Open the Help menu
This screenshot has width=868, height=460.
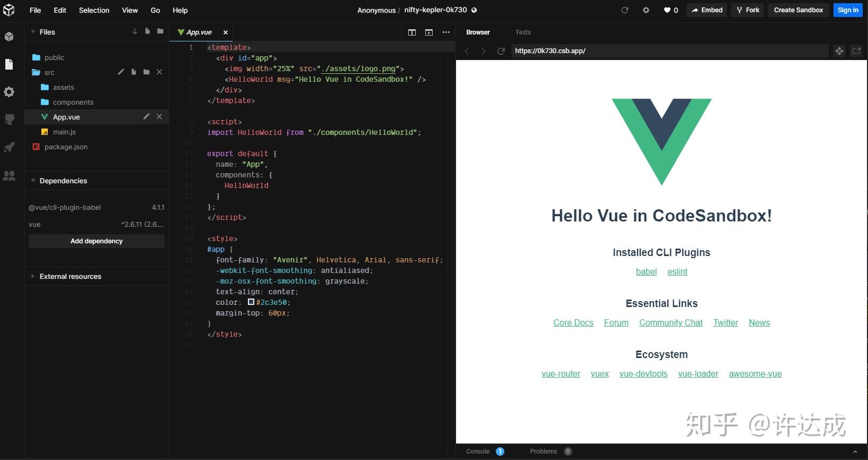tap(180, 10)
